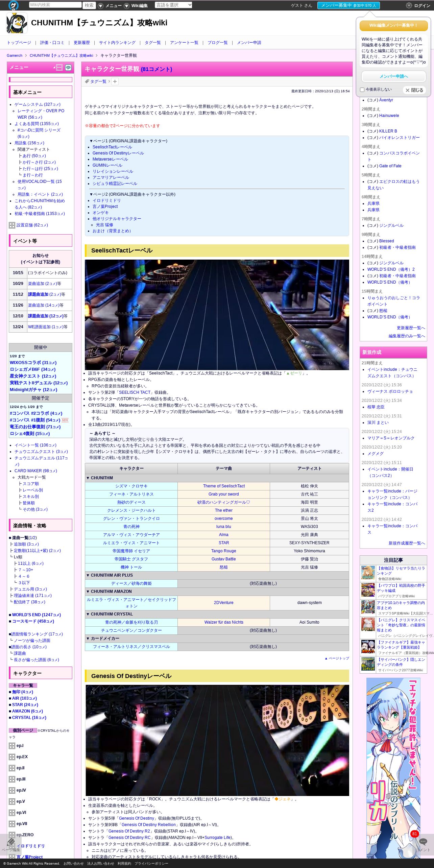Expand the ep.V character list

coord(12,801)
